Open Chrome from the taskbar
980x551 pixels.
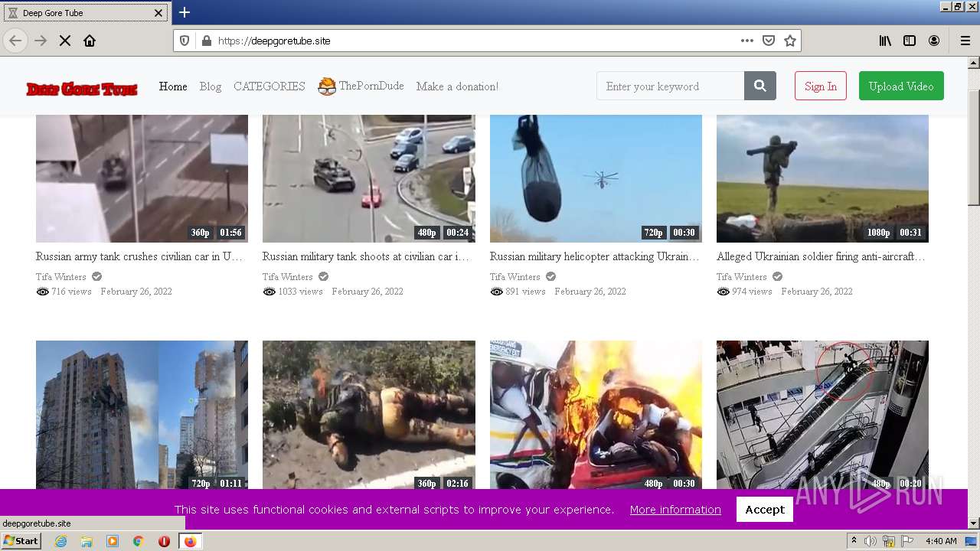(x=138, y=541)
